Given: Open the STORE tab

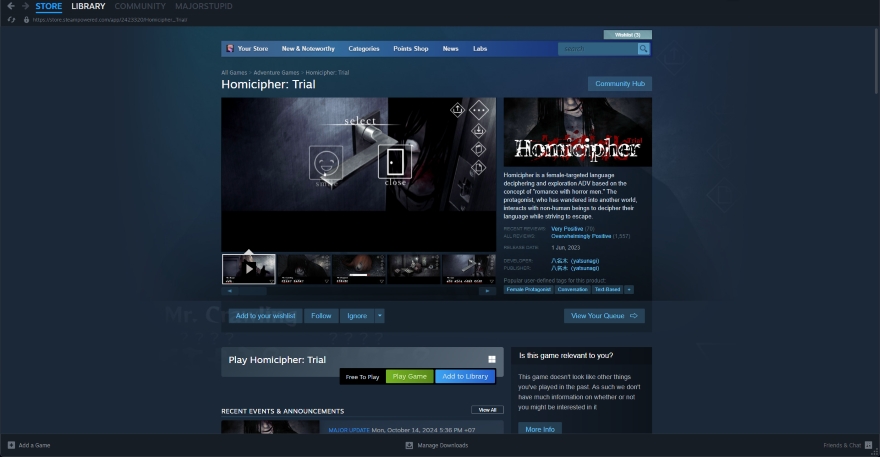Looking at the screenshot, I should (x=49, y=6).
